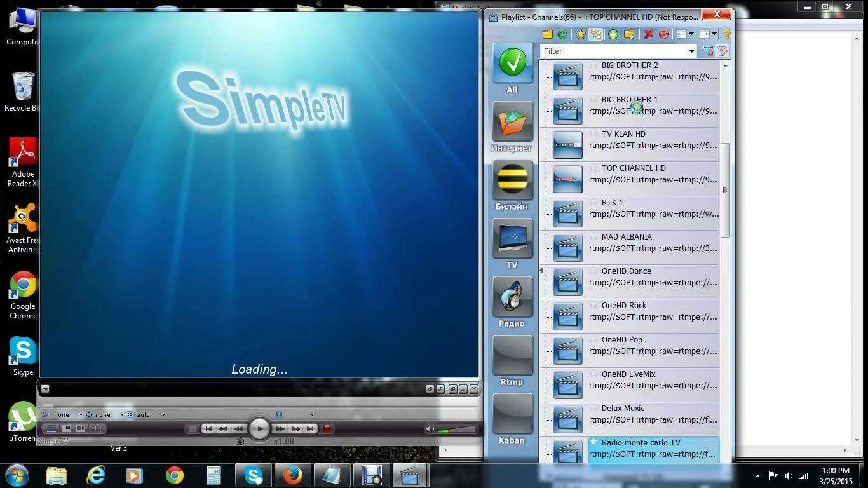The image size is (868, 488).
Task: Click picture-in-picture mode icon
Action: click(x=66, y=429)
